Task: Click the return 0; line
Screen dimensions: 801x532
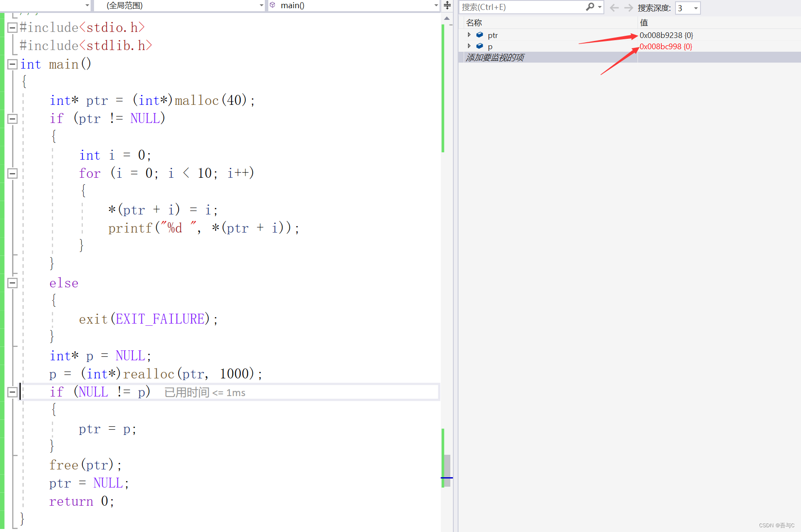Action: pyautogui.click(x=82, y=501)
